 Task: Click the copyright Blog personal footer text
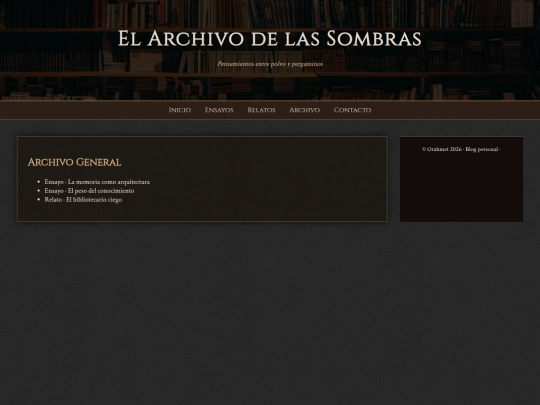pyautogui.click(x=461, y=149)
